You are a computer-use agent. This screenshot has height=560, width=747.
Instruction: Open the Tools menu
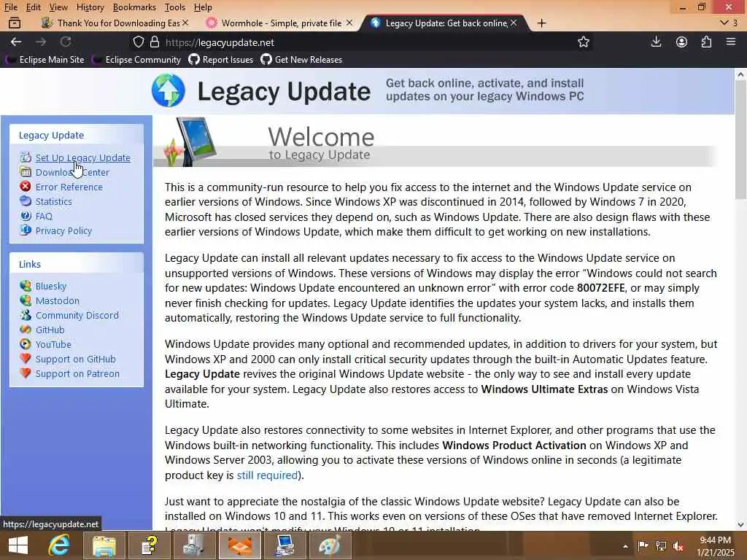(175, 7)
